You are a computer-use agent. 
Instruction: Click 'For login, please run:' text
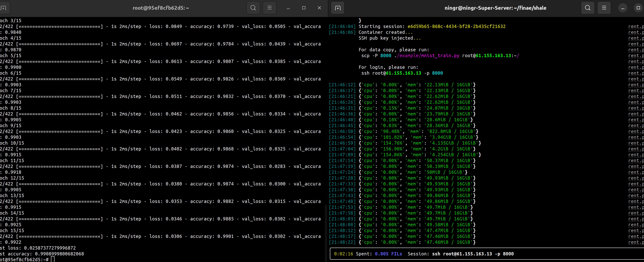point(388,67)
